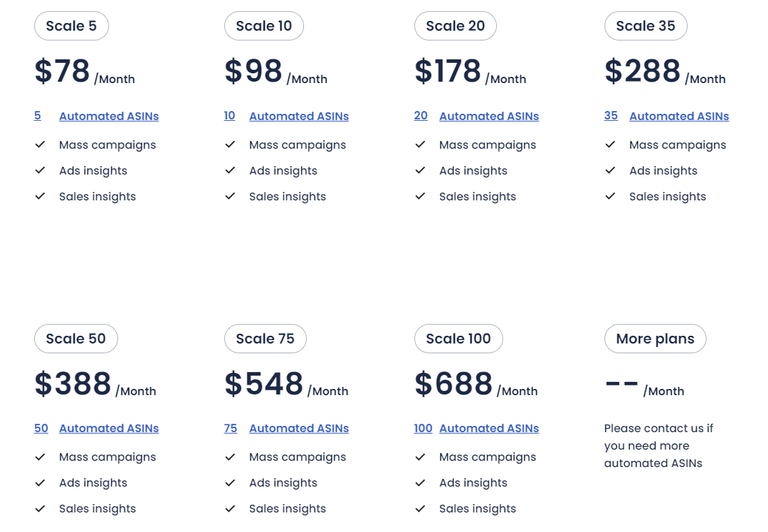Viewport: 768px width, 532px height.
Task: Select the Scale 5 plan badge
Action: [x=71, y=26]
